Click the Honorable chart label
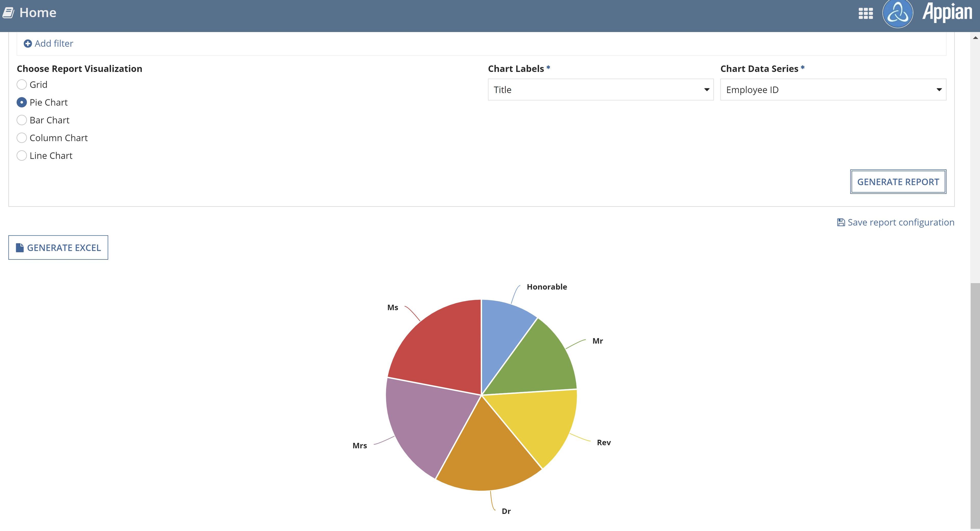Screen dimensions: 980x531 tap(547, 287)
